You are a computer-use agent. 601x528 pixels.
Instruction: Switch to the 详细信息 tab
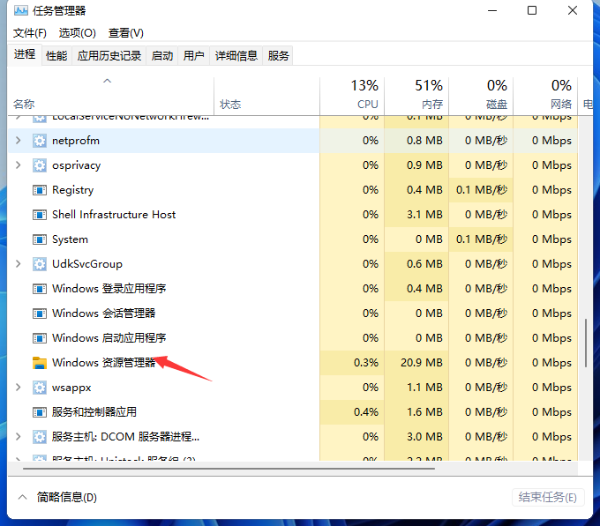[235, 56]
